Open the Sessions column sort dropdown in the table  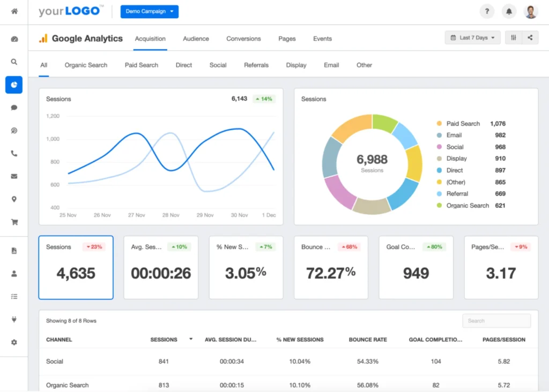190,340
